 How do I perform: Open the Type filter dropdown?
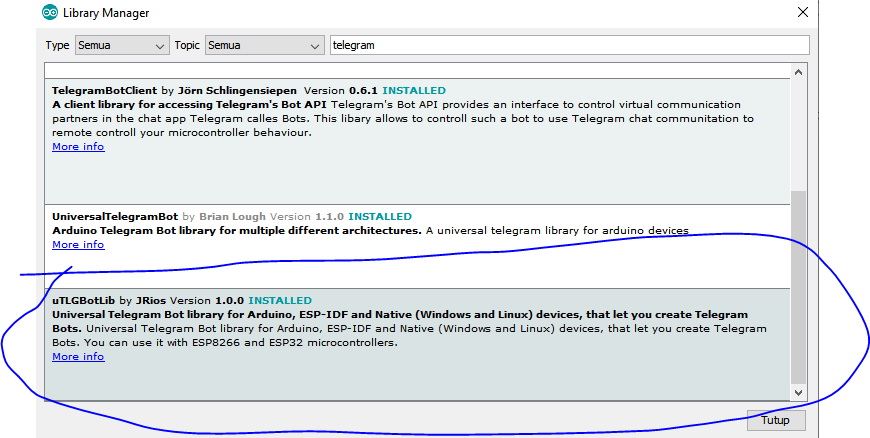[x=121, y=45]
